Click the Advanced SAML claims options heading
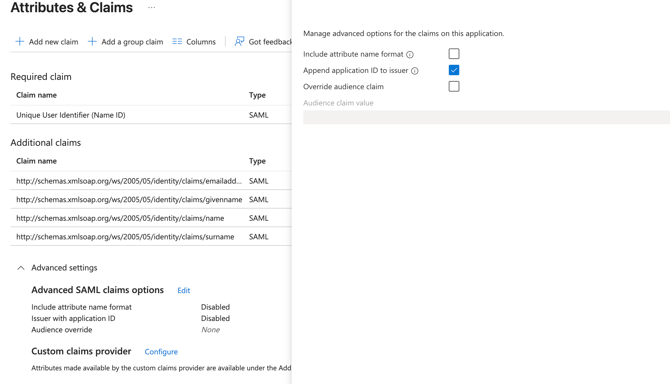This screenshot has width=670, height=384. tap(97, 290)
